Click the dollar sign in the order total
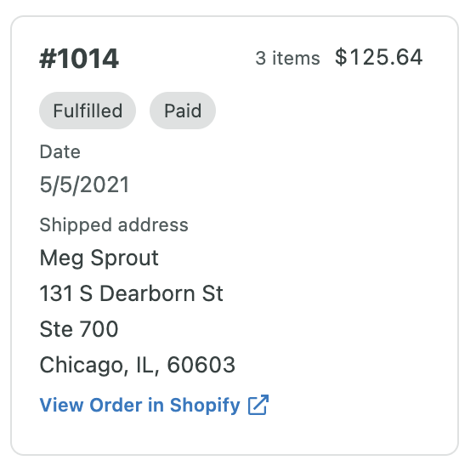Image resolution: width=476 pixels, height=466 pixels. (x=341, y=57)
